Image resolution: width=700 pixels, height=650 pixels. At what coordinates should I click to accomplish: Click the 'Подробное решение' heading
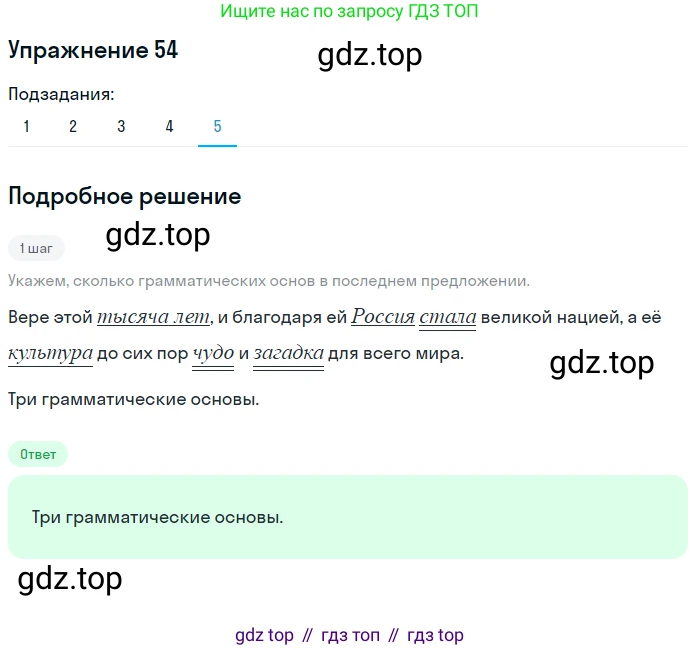pyautogui.click(x=125, y=196)
